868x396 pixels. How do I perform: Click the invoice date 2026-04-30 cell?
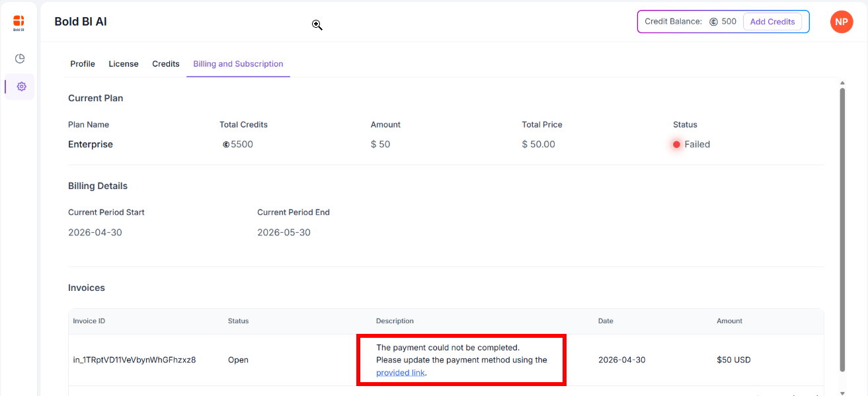pos(621,360)
